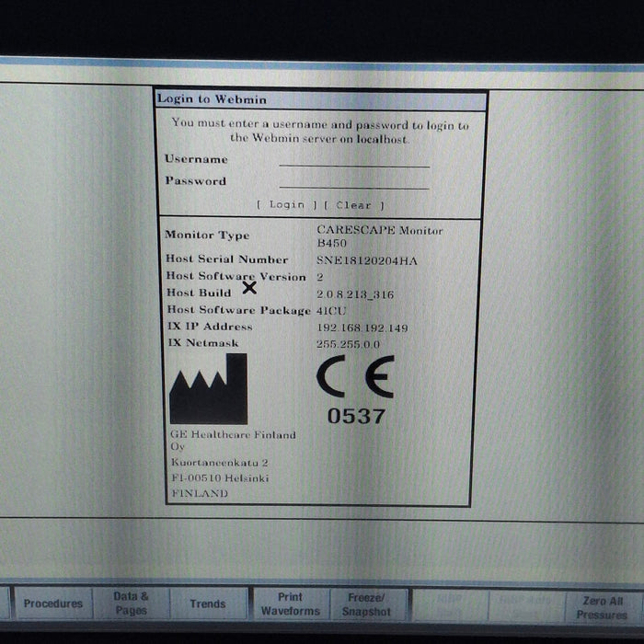Click the 'Host Software Version' label
This screenshot has width=644, height=644.
click(236, 276)
